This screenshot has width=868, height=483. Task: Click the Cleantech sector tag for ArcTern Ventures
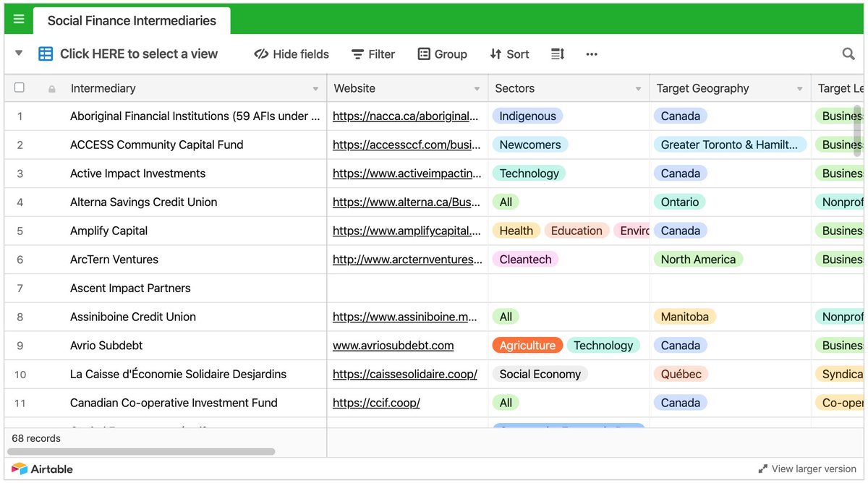click(x=525, y=259)
